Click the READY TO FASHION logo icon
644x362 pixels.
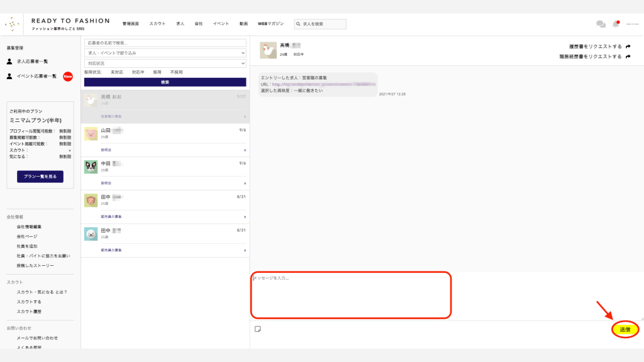12,25
